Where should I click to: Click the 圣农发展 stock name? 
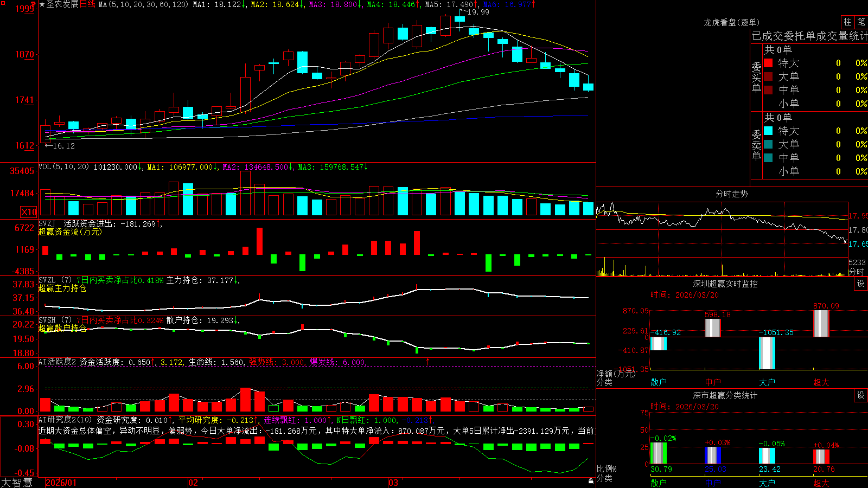coord(62,4)
